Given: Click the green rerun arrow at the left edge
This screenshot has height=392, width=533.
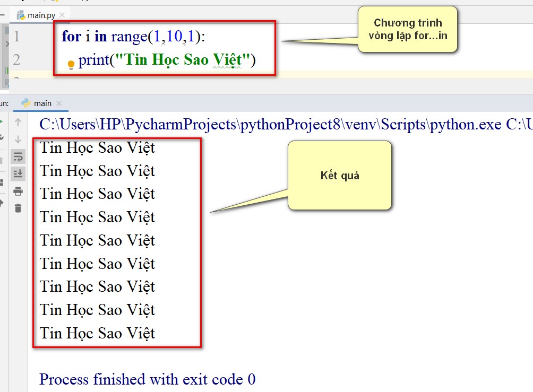Looking at the screenshot, I should pos(2,121).
